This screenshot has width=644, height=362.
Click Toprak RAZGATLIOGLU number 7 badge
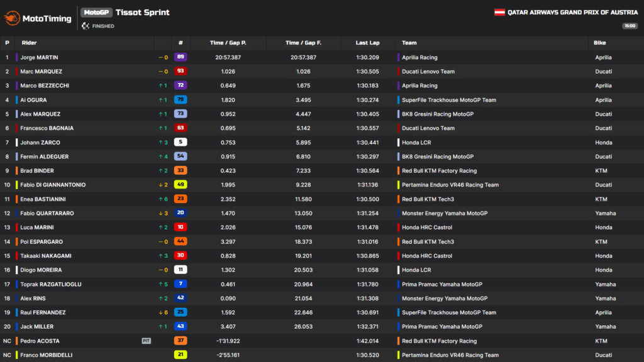tap(180, 284)
